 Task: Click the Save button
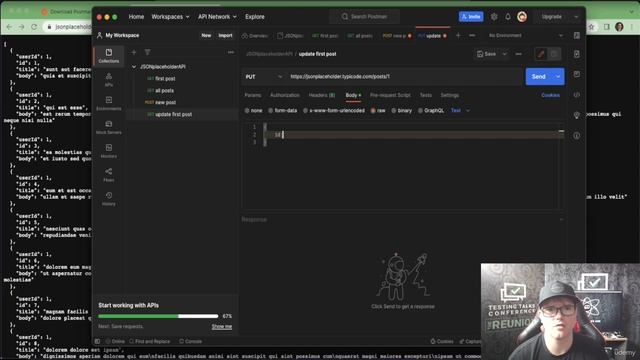coord(487,54)
